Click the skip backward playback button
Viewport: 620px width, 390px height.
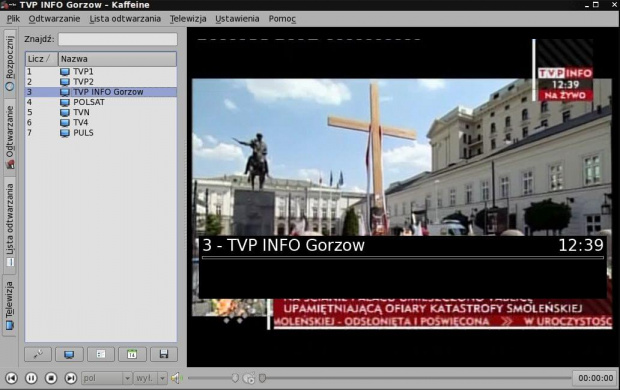tap(11, 378)
